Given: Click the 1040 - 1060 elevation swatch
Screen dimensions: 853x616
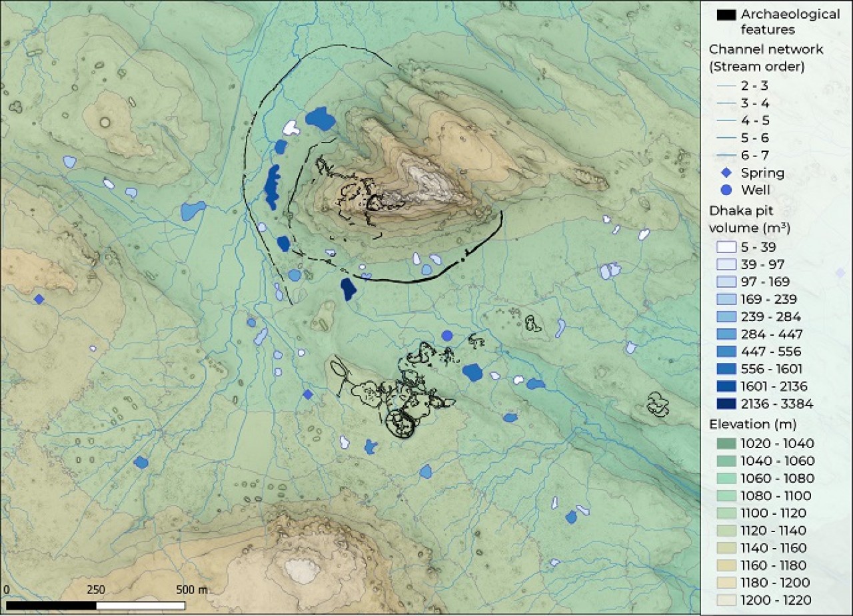Looking at the screenshot, I should click(x=726, y=461).
